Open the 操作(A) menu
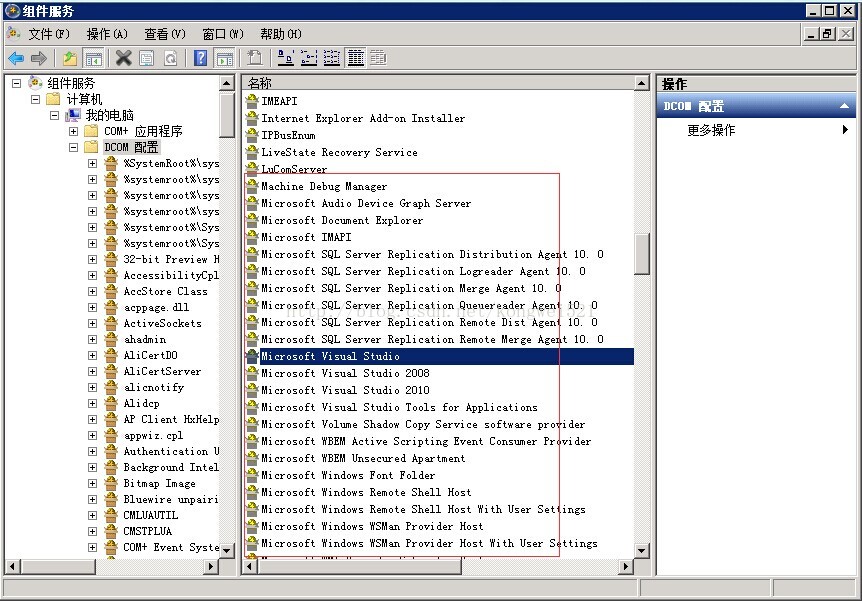This screenshot has height=601, width=862. click(x=107, y=34)
